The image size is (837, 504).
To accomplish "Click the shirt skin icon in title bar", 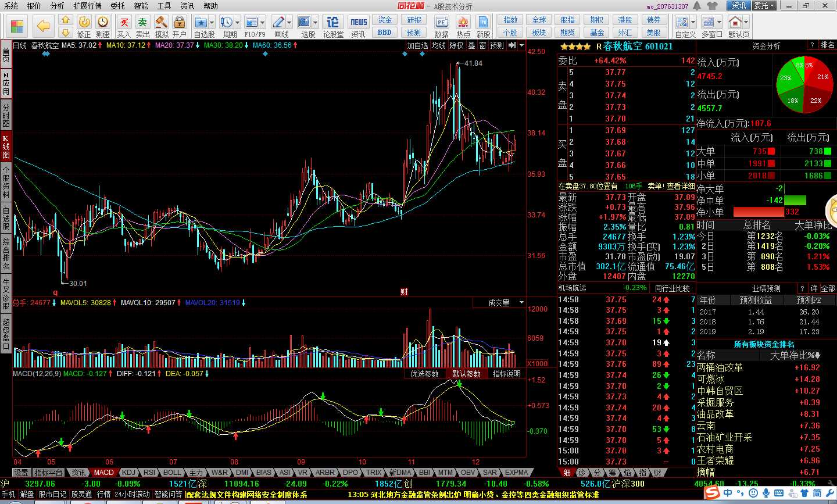I will 712,6.
